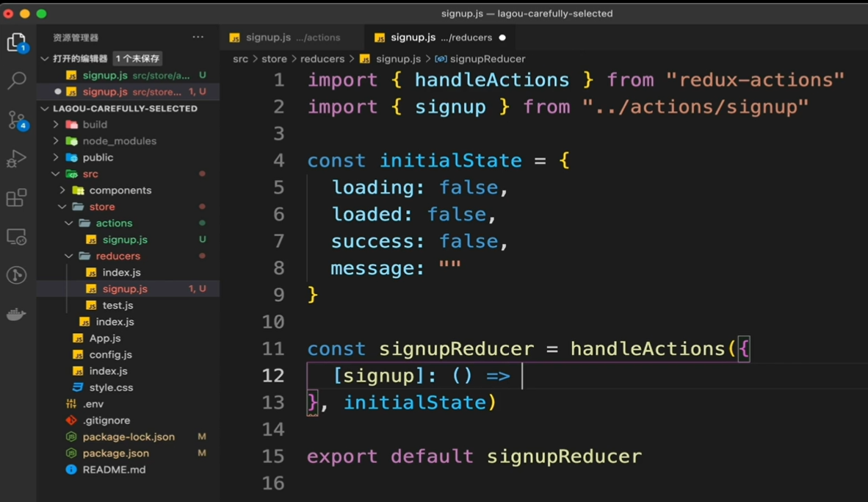The height and width of the screenshot is (502, 868).
Task: Open test.js in the reducers folder
Action: click(117, 305)
